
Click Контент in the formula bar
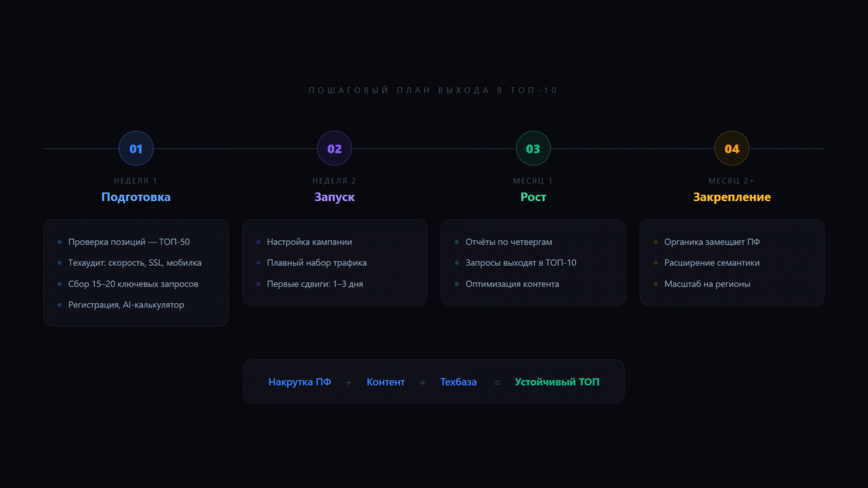(386, 382)
